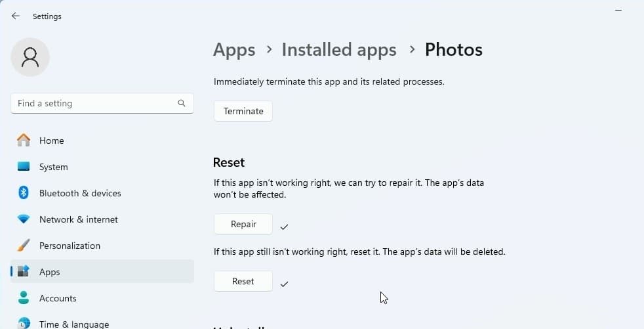Open Accounts via person icon
The width and height of the screenshot is (644, 329).
24,298
